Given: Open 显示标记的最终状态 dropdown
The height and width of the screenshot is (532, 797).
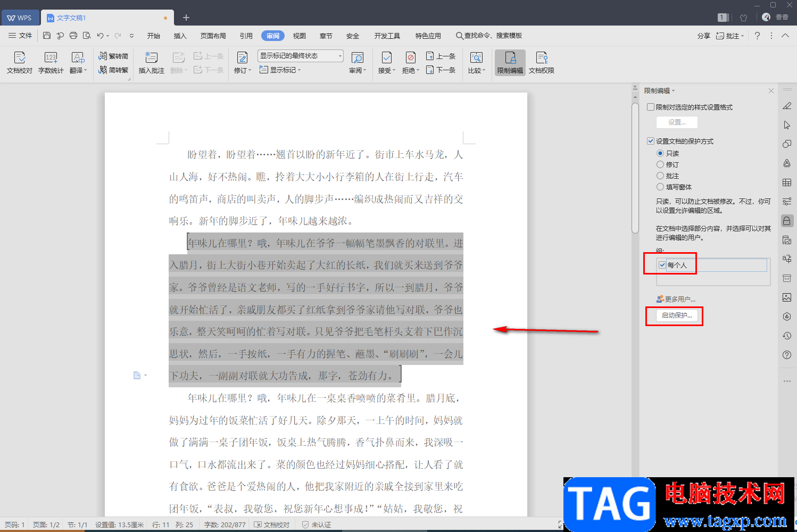Looking at the screenshot, I should point(301,56).
